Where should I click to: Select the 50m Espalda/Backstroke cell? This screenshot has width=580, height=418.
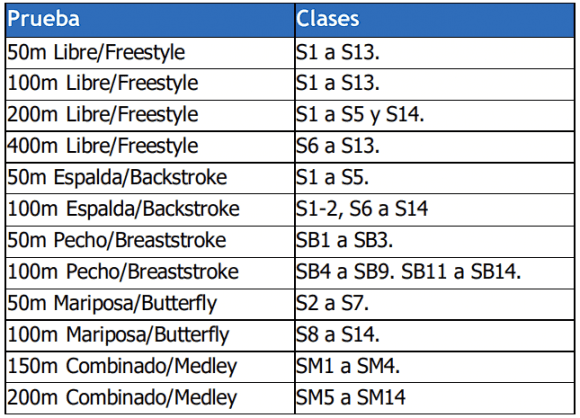pos(150,178)
